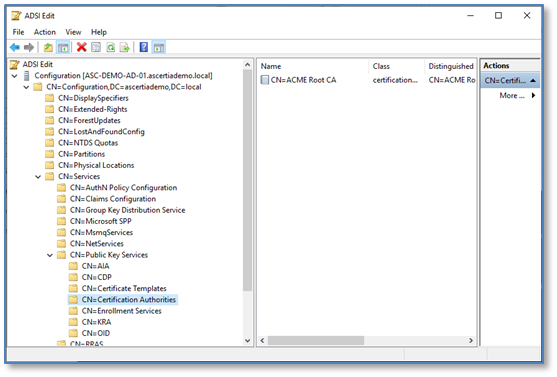Toggle the show/hide action pane icon
The width and height of the screenshot is (557, 377).
coord(159,47)
